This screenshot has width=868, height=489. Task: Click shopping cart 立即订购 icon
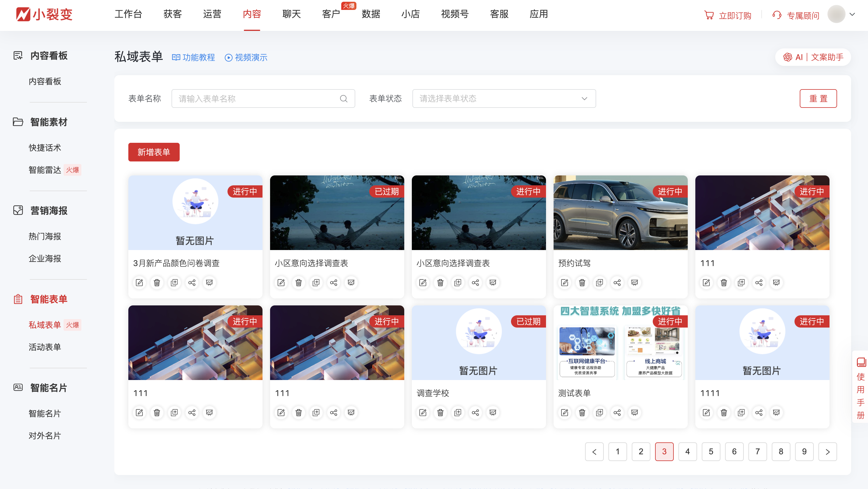[709, 15]
